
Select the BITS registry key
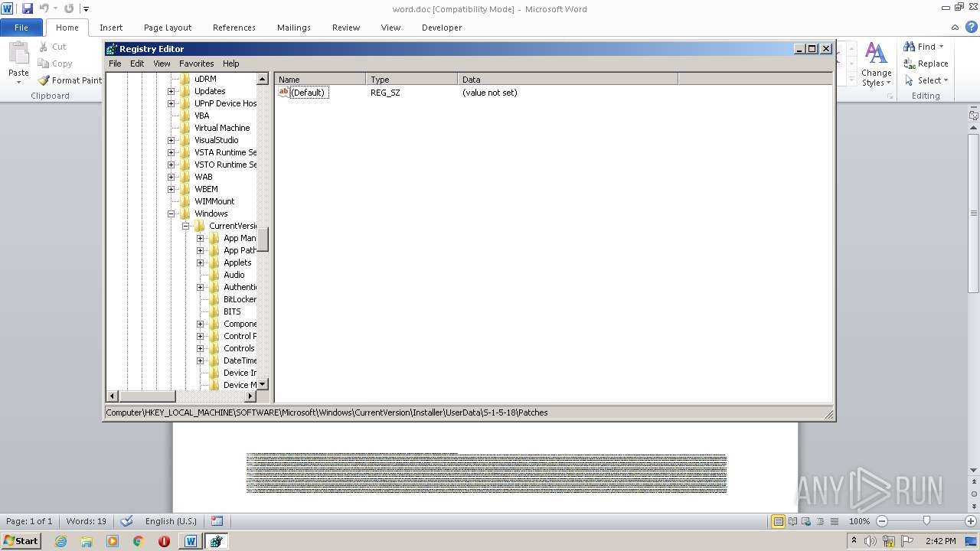pos(232,311)
